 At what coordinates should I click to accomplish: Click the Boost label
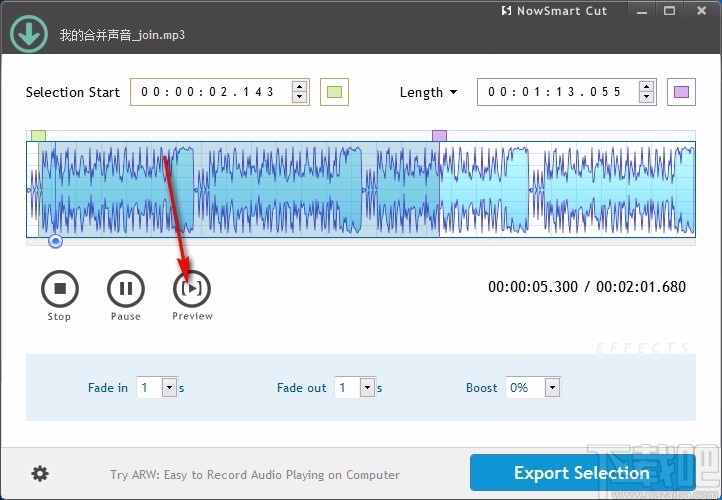coord(482,388)
